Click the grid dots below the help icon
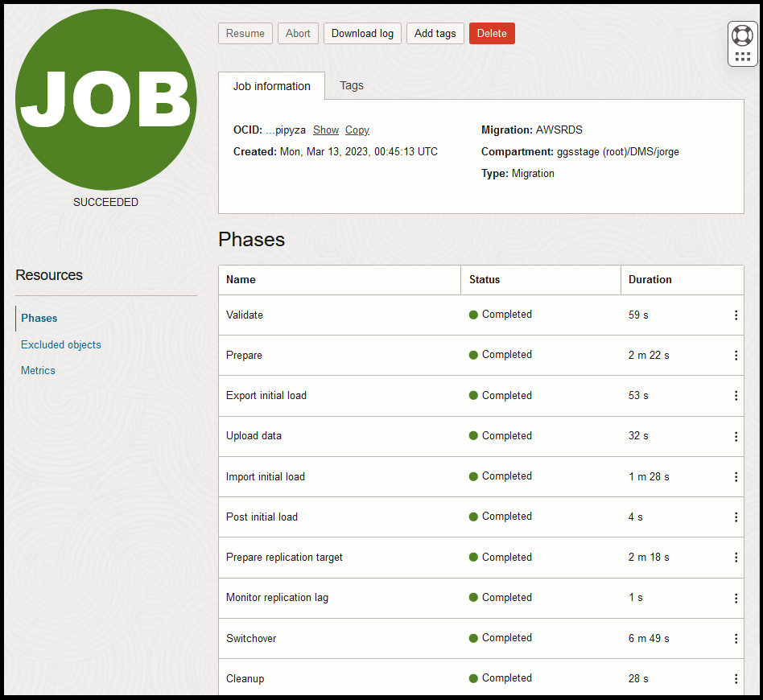The width and height of the screenshot is (763, 700). [x=742, y=57]
